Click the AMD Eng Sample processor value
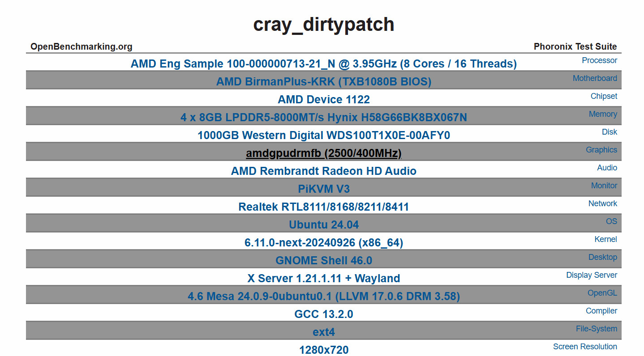The image size is (644, 356). point(324,64)
